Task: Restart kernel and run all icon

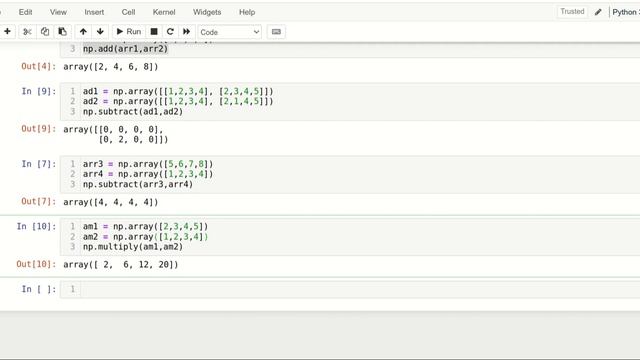Action: [187, 31]
